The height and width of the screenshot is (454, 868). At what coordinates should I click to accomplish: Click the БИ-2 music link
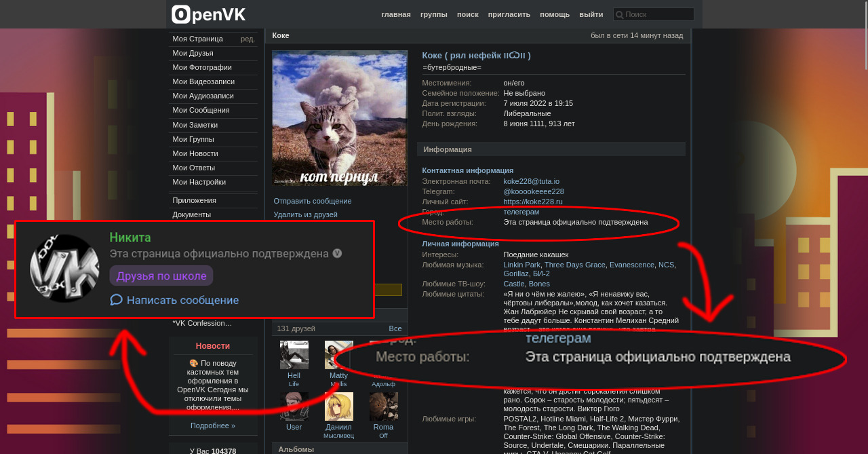[541, 273]
